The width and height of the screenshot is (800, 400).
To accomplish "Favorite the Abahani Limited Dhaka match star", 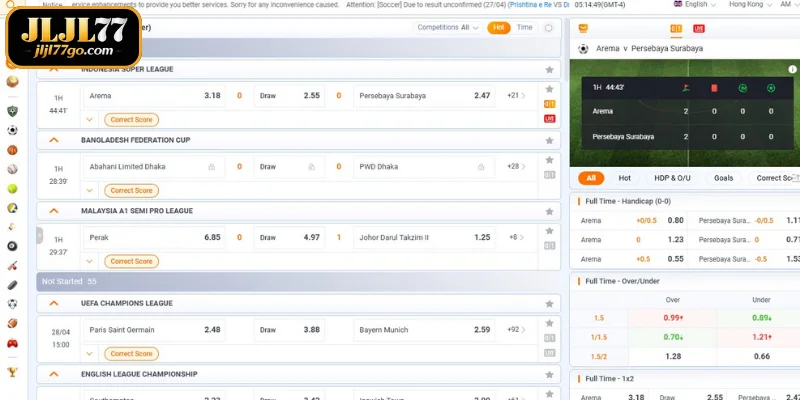I will [549, 160].
